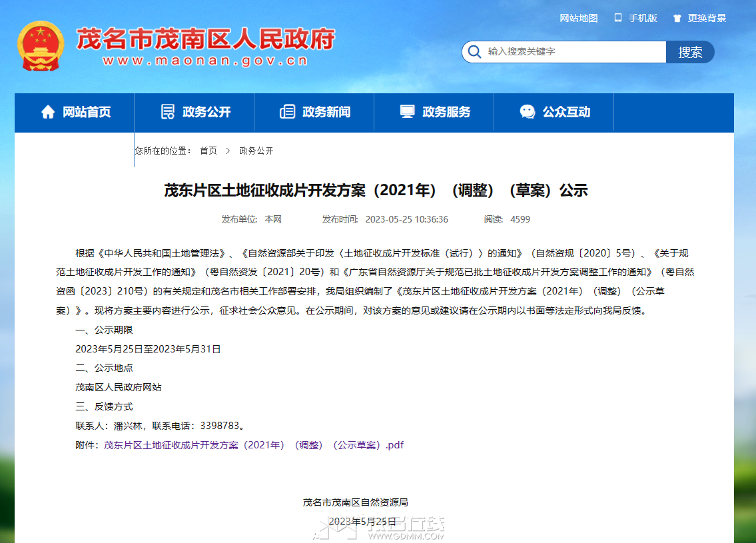Viewport: 756px width, 543px height.
Task: Switch to 手机版 mobile version
Action: (643, 18)
